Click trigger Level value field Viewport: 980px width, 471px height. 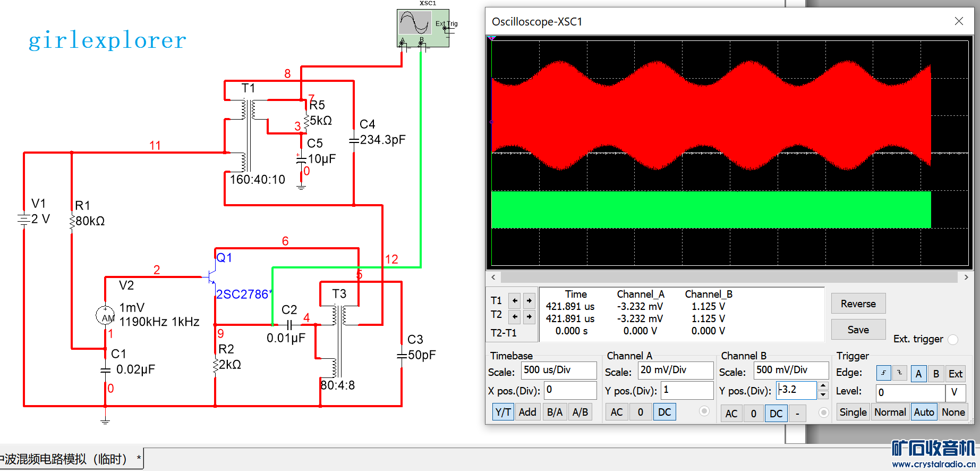point(910,392)
